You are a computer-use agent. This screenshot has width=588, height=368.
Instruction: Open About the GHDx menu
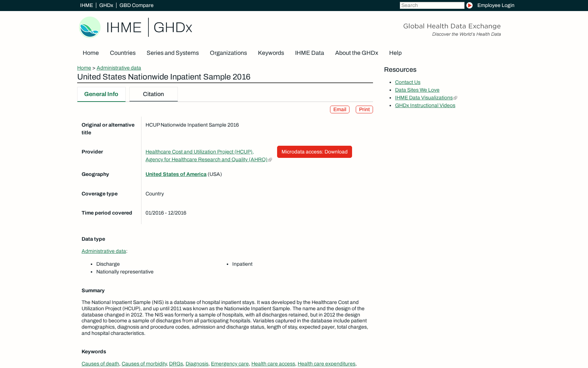point(356,53)
